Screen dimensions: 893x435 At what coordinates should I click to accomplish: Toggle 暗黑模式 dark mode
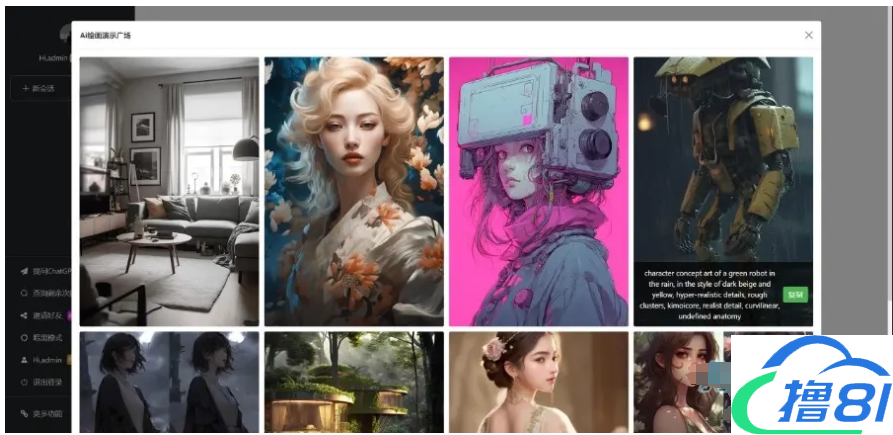[24, 338]
